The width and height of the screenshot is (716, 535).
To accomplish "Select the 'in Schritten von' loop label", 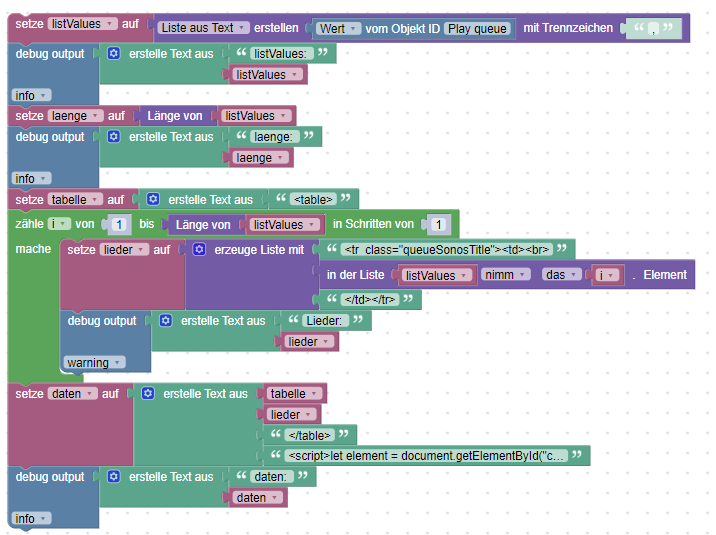I will 373,224.
